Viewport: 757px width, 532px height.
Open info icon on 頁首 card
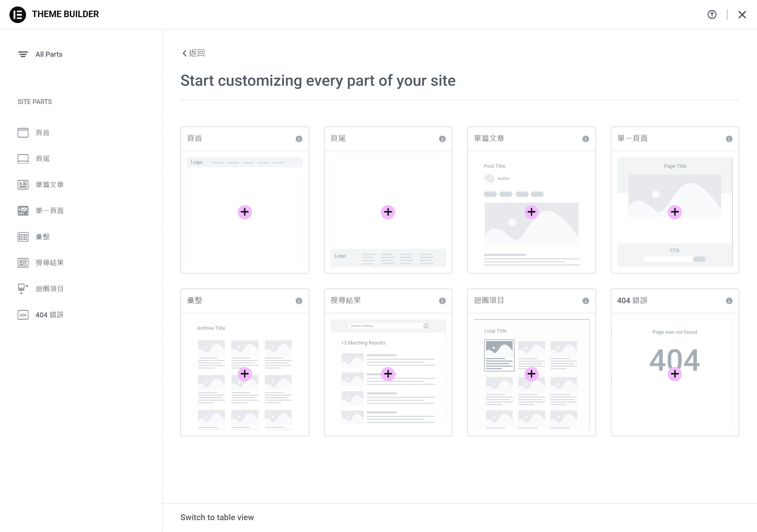(299, 139)
